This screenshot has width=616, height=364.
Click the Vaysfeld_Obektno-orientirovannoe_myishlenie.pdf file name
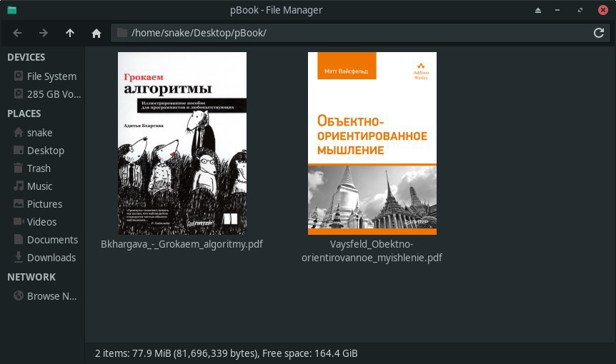pos(372,251)
